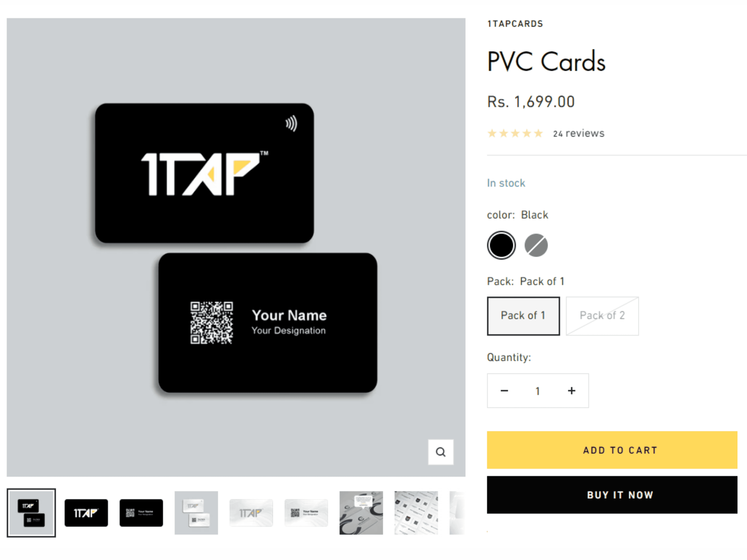Open the 1TAPCARDS vendor link

515,24
